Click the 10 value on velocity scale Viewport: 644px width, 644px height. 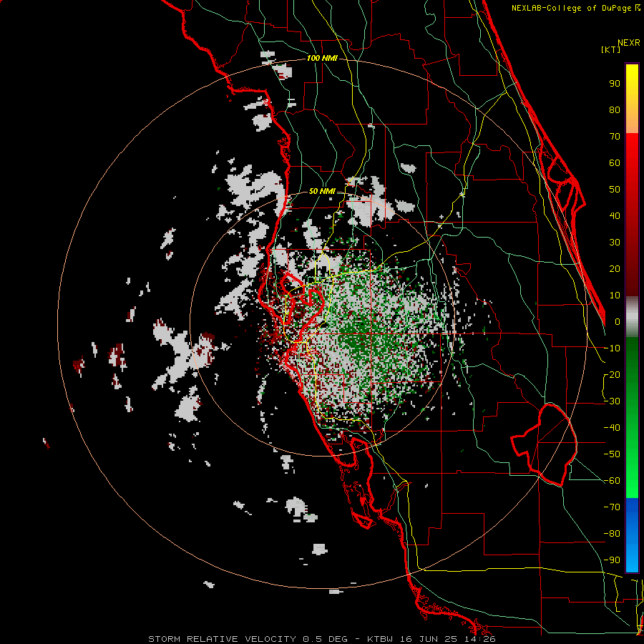point(615,296)
